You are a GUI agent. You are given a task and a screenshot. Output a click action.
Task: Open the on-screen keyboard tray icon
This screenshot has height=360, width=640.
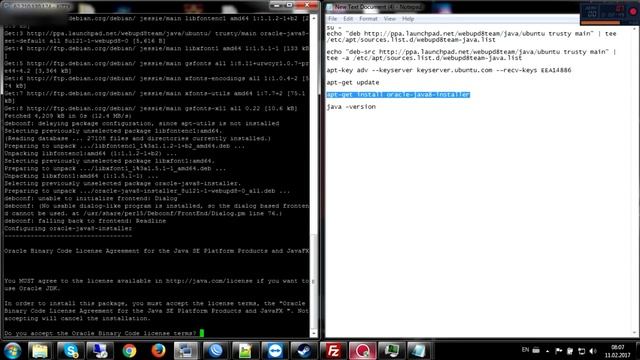point(536,350)
